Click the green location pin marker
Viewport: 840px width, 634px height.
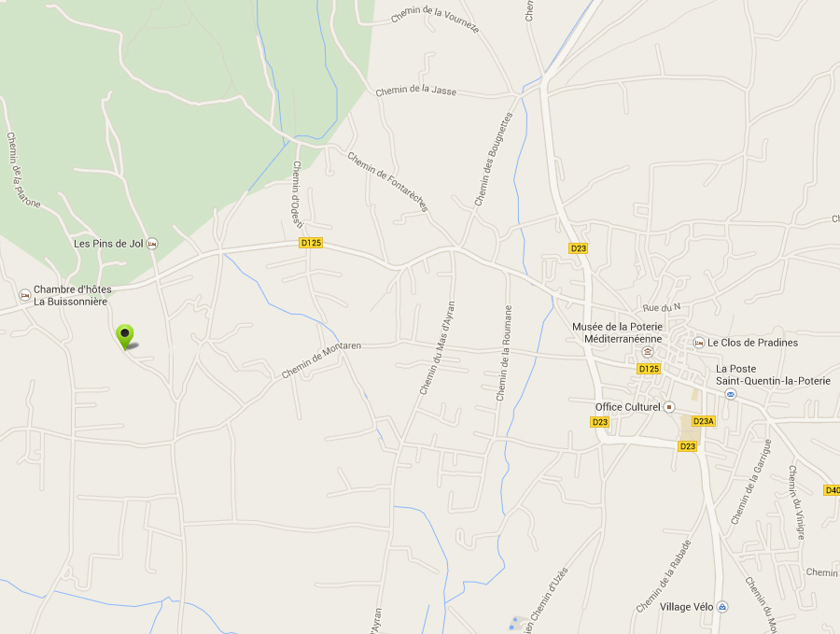[x=125, y=336]
